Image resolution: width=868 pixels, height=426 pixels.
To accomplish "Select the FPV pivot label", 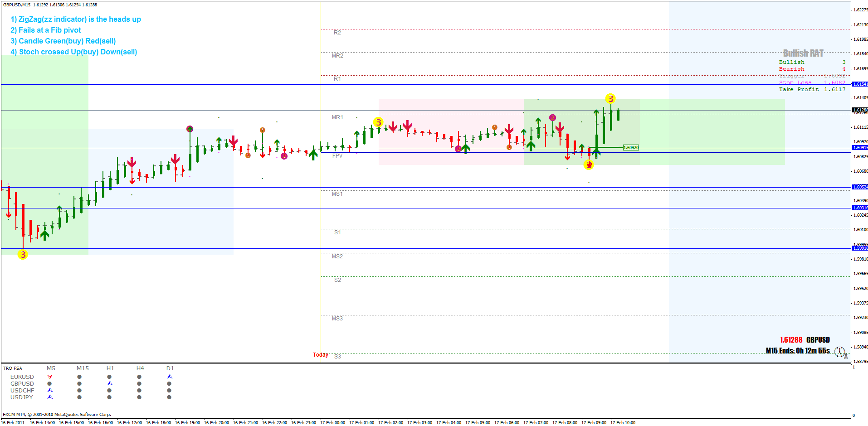I will [337, 156].
